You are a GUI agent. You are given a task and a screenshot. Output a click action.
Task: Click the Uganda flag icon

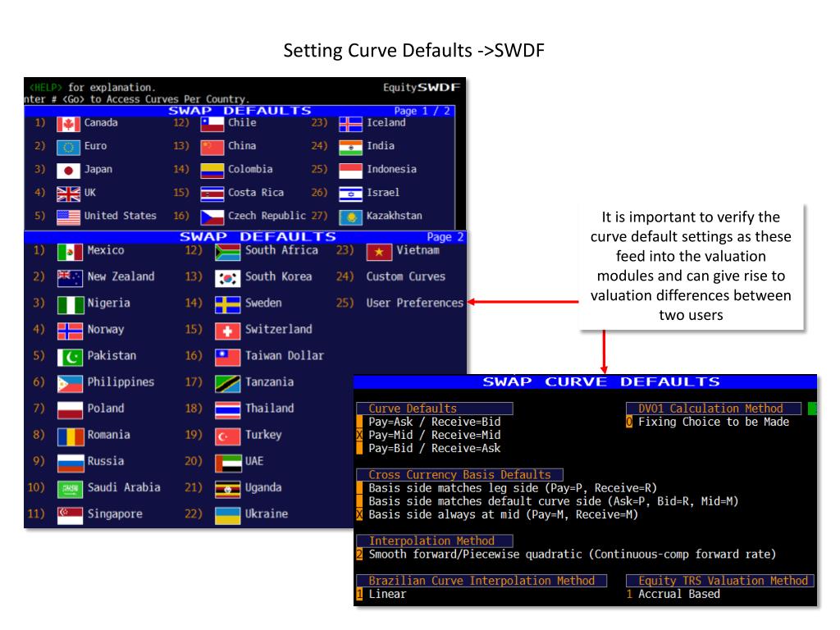(x=228, y=489)
